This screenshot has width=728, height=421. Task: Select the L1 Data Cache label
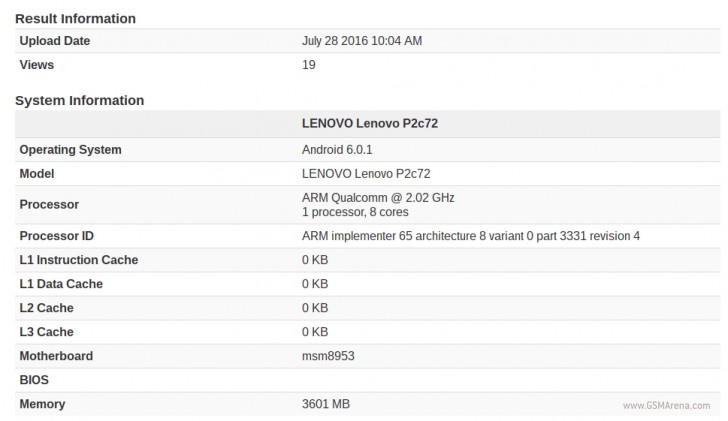[61, 284]
